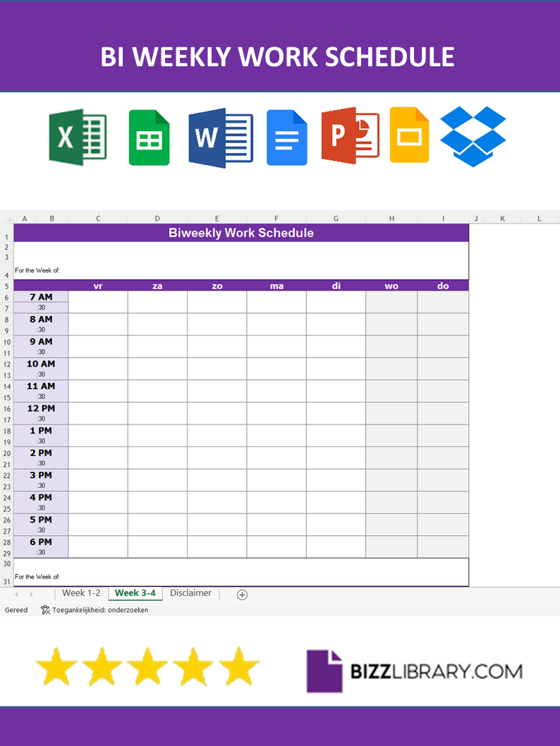Click the PowerPoint icon
This screenshot has width=560, height=746.
[351, 135]
